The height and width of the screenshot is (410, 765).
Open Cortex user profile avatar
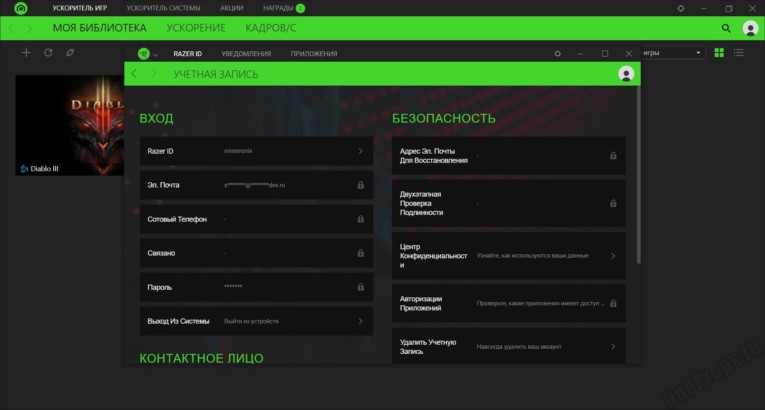point(750,28)
